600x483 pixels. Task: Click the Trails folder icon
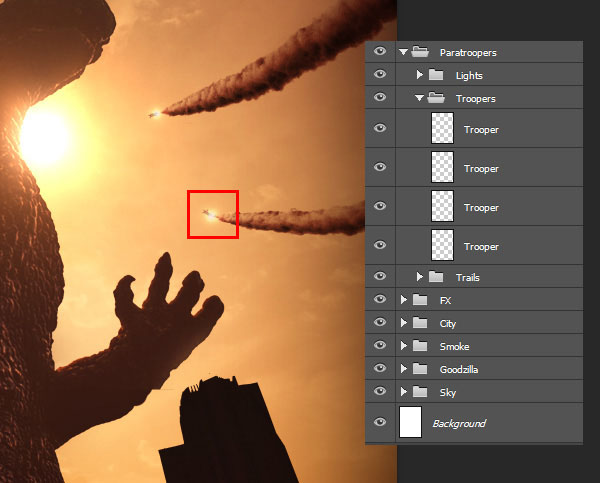tap(436, 276)
